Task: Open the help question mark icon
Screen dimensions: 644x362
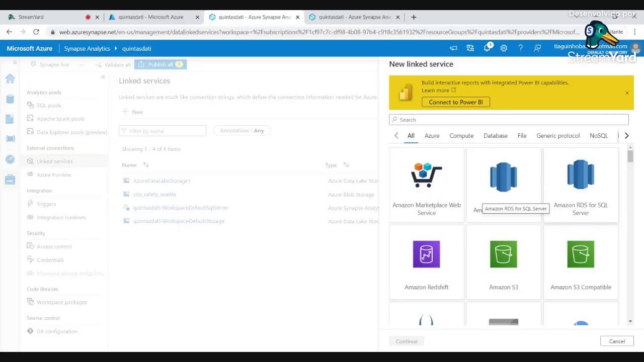Action: 520,48
